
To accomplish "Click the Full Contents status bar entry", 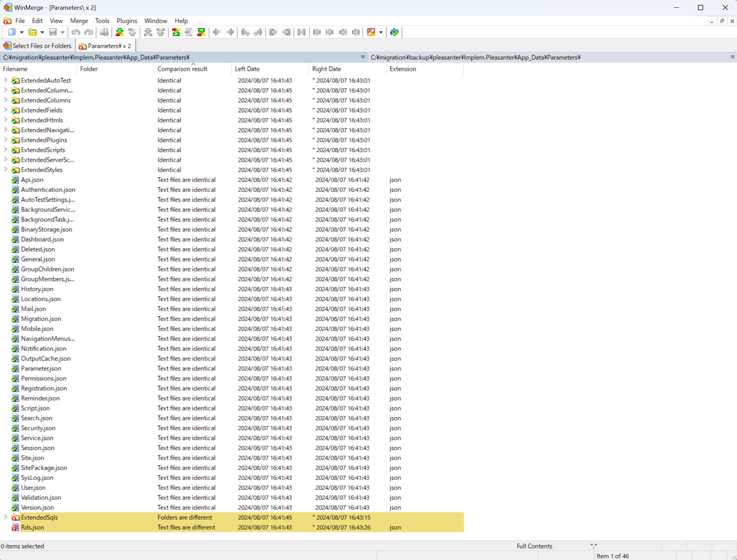I will point(534,546).
